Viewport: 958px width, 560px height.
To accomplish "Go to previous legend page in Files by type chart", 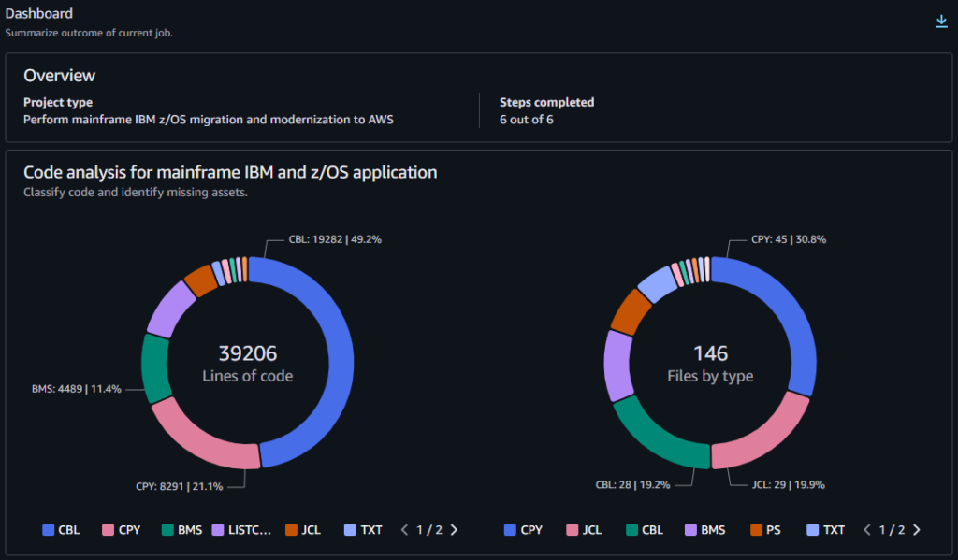I will click(x=866, y=530).
